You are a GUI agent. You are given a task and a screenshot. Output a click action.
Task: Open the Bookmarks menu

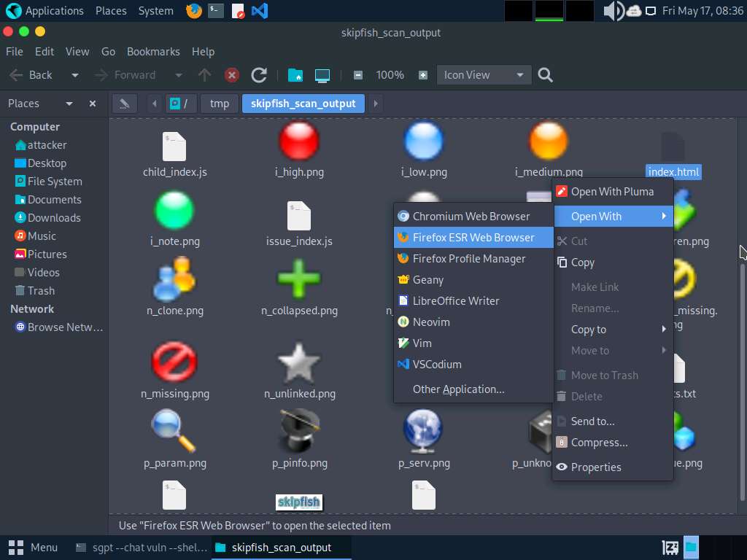[153, 52]
